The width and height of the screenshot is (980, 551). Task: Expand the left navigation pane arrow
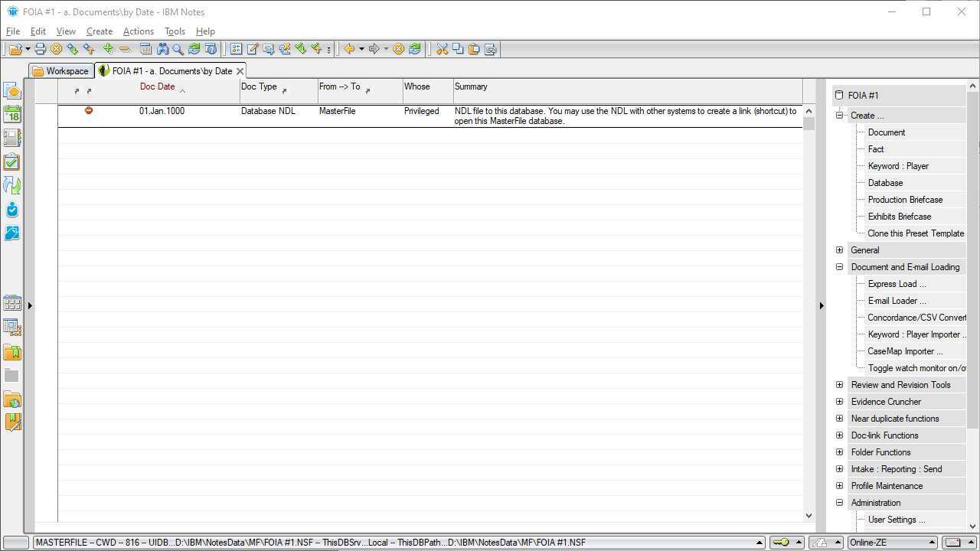click(30, 305)
